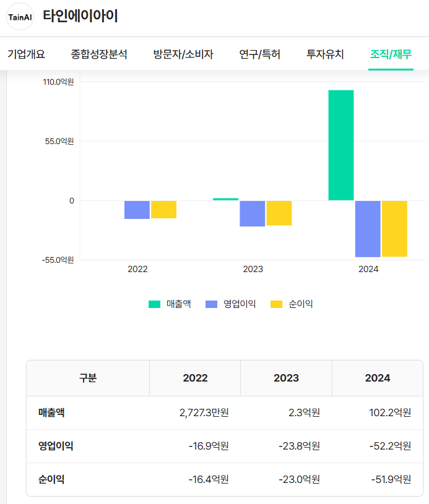Click the 2023 yellow net income bar
Viewport: 429px width, 504px height.
coord(279,213)
